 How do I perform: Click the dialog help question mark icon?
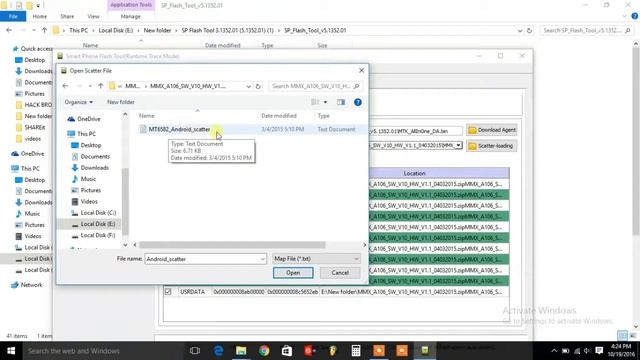tap(358, 102)
